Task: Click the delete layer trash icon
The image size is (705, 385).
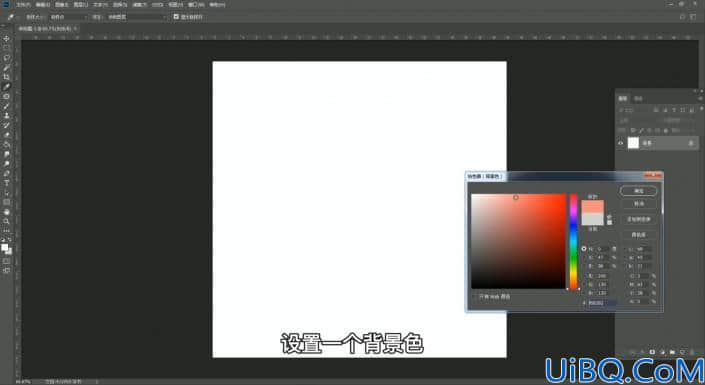Action: [x=692, y=352]
